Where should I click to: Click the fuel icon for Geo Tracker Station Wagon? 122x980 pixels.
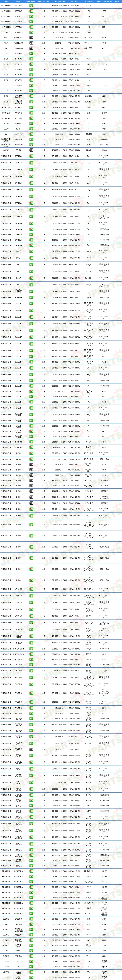point(31,102)
